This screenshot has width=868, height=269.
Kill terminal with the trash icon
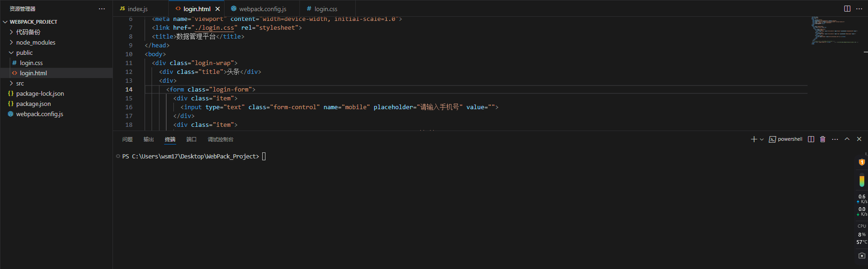click(822, 139)
